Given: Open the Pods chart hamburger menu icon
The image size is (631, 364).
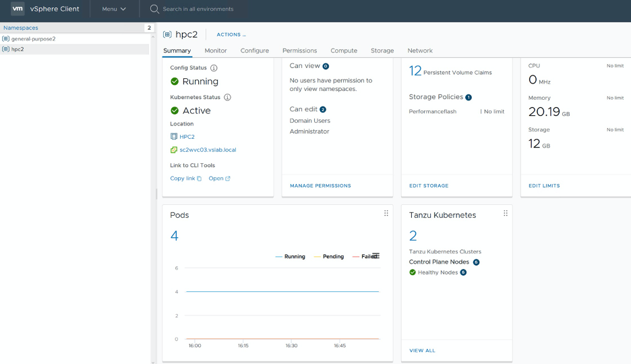Looking at the screenshot, I should pyautogui.click(x=375, y=256).
